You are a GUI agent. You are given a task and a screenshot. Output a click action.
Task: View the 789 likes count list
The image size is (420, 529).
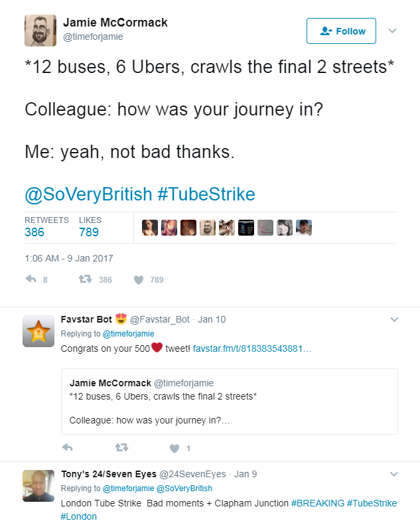pos(89,232)
